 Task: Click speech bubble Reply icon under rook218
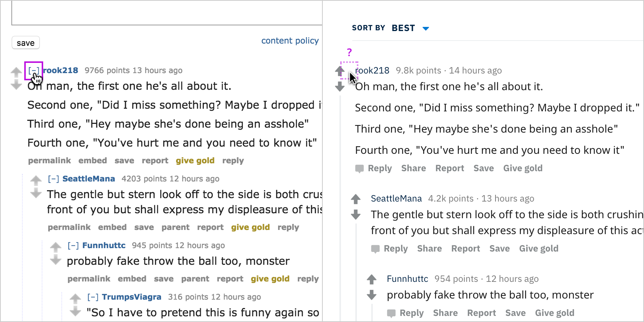click(360, 169)
